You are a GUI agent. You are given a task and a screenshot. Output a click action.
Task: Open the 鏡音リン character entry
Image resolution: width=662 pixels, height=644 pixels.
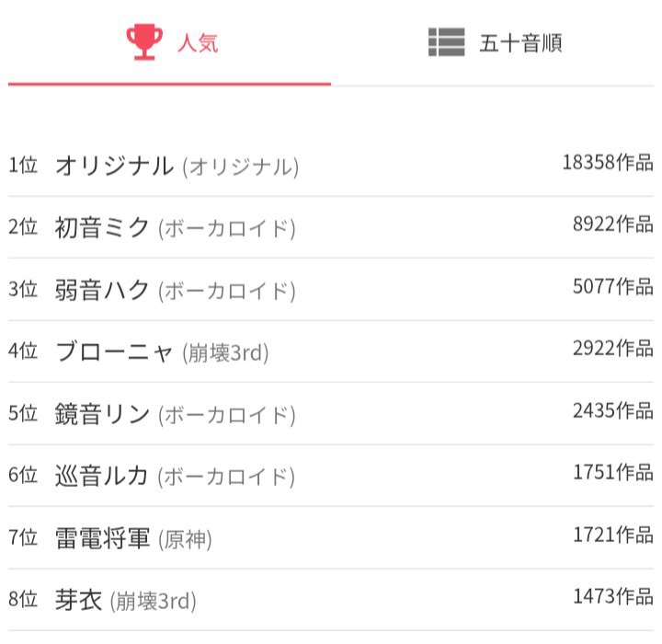[x=102, y=414]
